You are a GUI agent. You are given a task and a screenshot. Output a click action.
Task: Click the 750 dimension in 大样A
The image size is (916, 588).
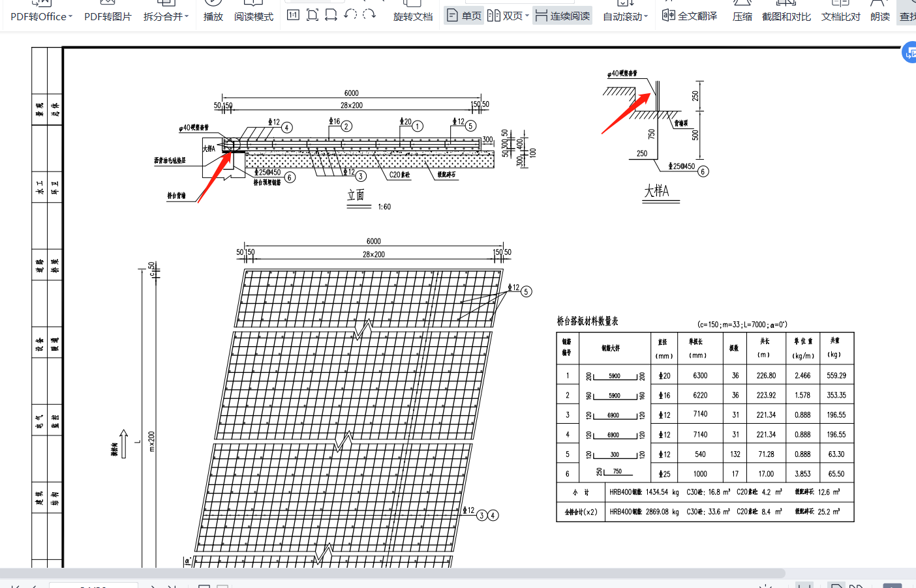(x=651, y=134)
